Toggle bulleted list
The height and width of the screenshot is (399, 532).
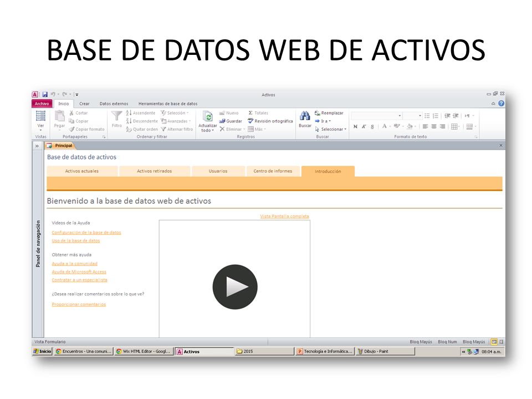click(x=427, y=116)
